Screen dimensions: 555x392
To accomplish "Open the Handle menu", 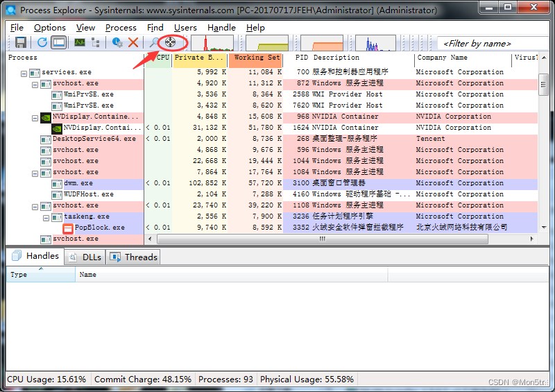I will point(221,28).
